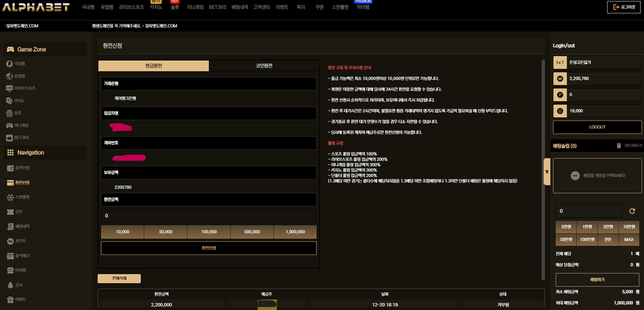Switch to the 코인환전 tab
This screenshot has width=644, height=310.
(x=263, y=66)
